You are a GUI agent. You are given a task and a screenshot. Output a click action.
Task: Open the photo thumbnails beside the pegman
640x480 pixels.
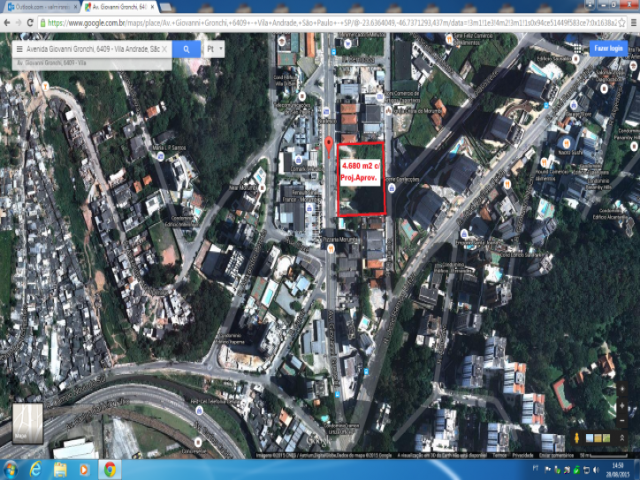coord(598,438)
